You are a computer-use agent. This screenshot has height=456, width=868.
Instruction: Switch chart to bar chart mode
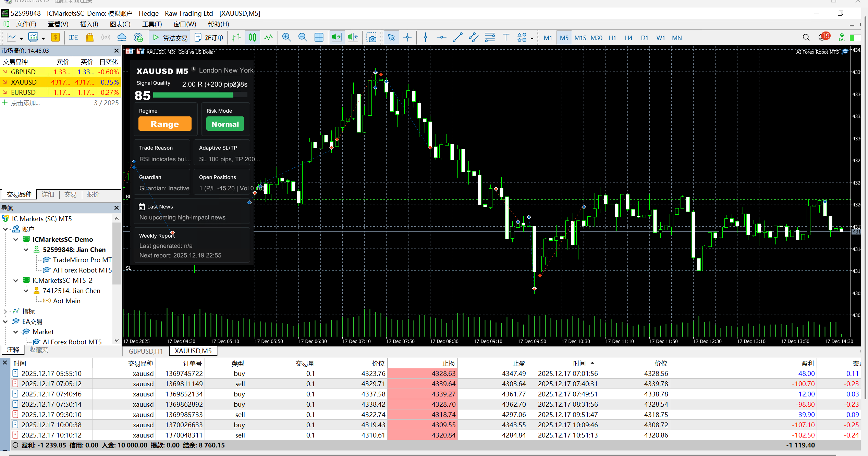tap(236, 38)
